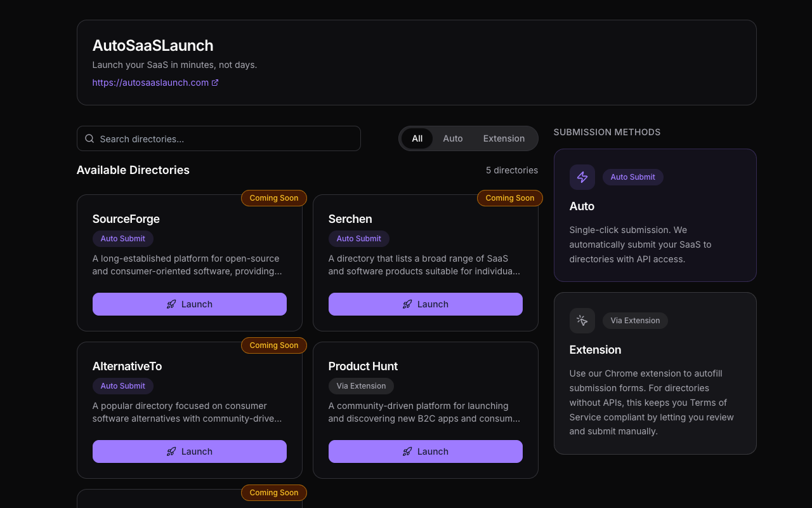
Task: Click the rocket icon on AlternativeTo's Launch button
Action: click(x=171, y=451)
